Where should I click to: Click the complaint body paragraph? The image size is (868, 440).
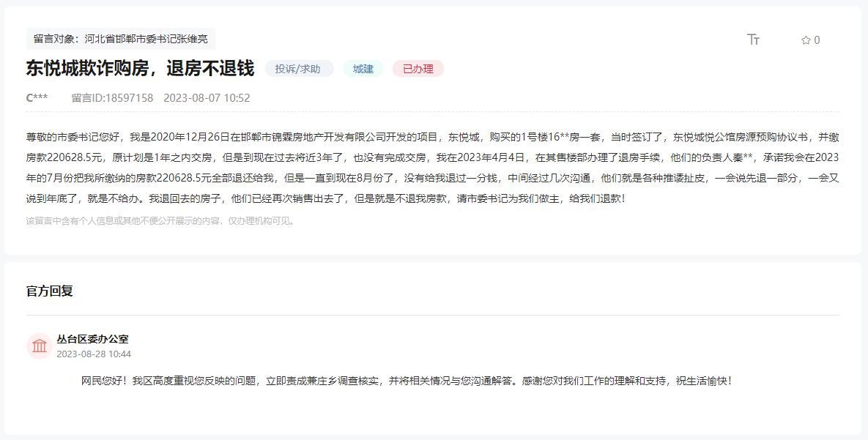pos(433,168)
